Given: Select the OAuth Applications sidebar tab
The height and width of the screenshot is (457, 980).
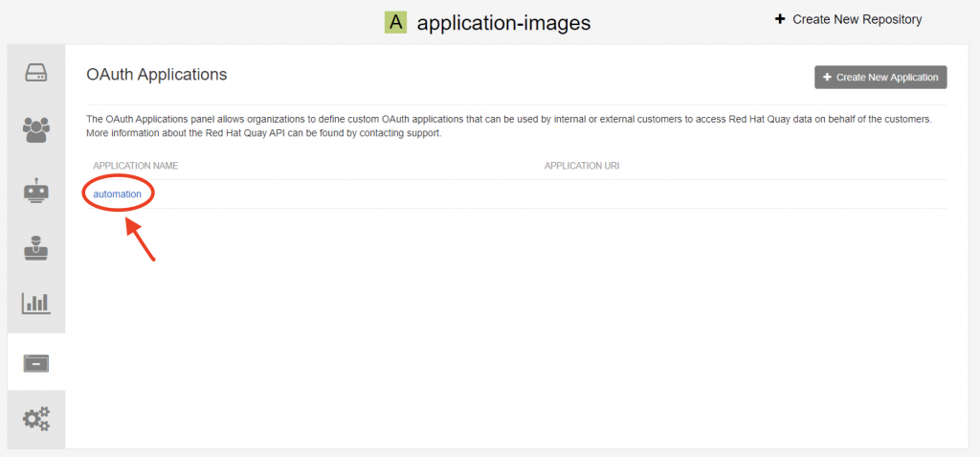Looking at the screenshot, I should click(x=36, y=362).
